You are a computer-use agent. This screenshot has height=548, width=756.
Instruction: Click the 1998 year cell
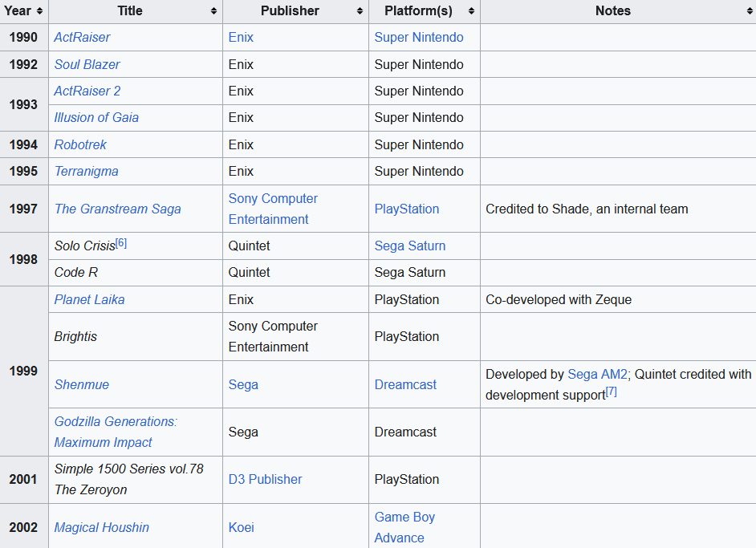pos(24,259)
